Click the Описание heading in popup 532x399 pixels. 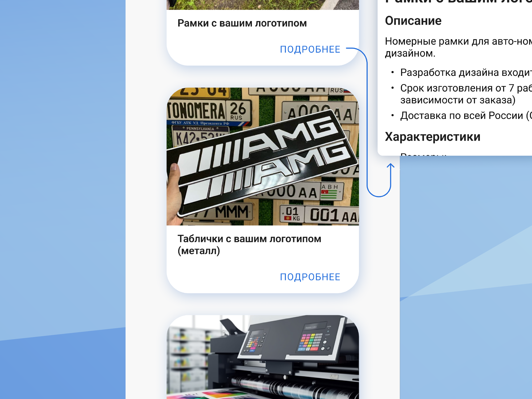click(413, 21)
